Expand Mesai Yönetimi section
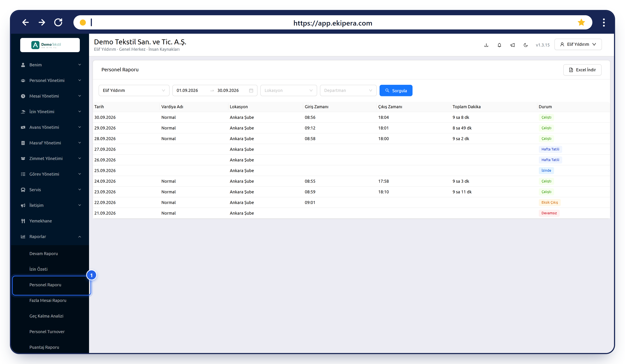 coord(50,96)
